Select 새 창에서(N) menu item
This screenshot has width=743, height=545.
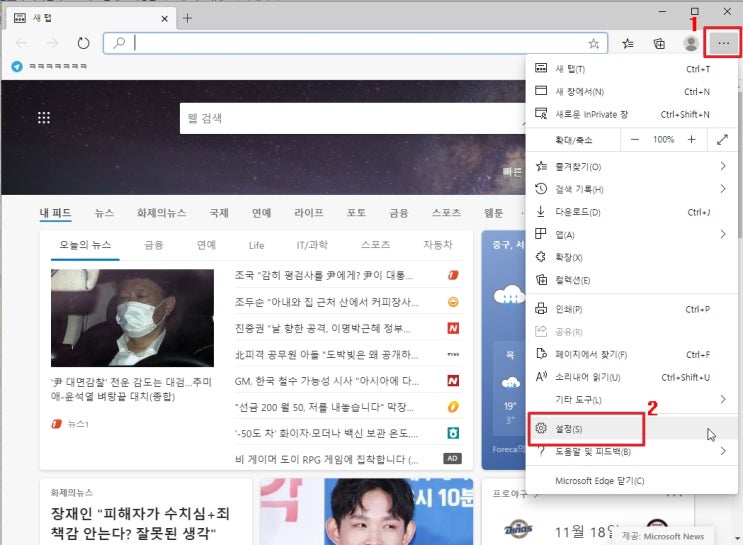pyautogui.click(x=631, y=91)
